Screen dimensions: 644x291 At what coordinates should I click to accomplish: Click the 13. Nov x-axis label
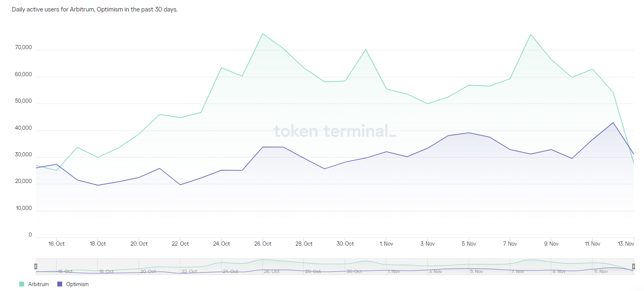(x=626, y=244)
